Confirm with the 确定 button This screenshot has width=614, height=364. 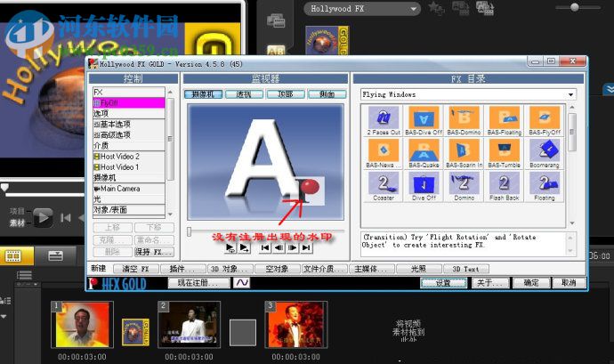pyautogui.click(x=531, y=282)
